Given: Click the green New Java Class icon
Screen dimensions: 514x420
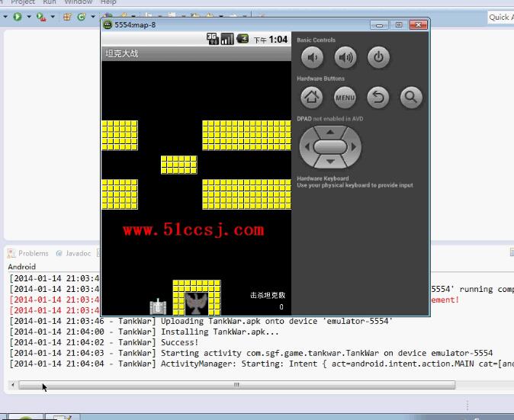Looking at the screenshot, I should point(82,17).
